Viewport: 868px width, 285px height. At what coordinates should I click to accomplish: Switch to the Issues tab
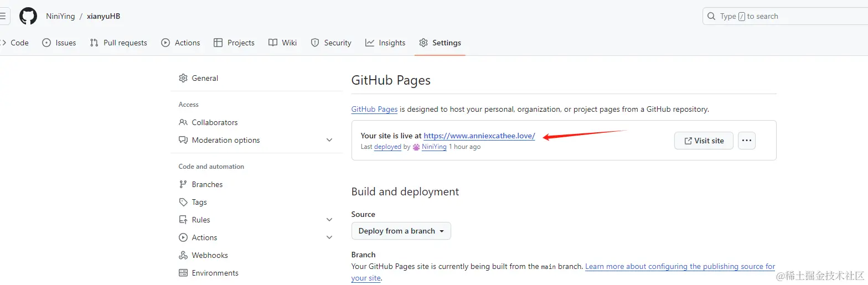59,43
